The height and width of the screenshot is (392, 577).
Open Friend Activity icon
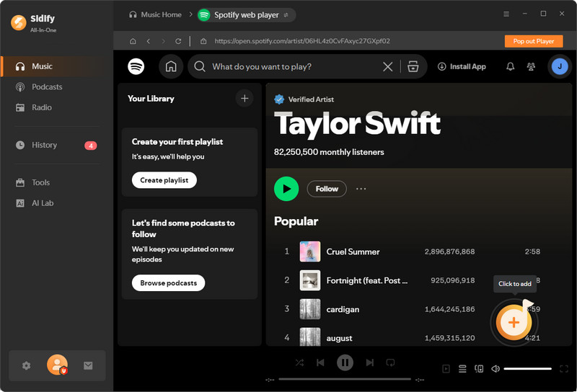[531, 66]
